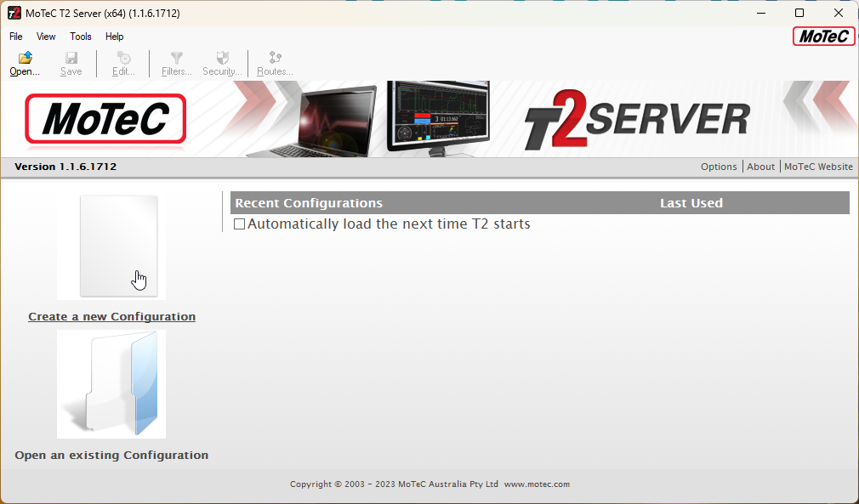Click the T2 application icon in title bar
859x504 pixels.
click(14, 13)
